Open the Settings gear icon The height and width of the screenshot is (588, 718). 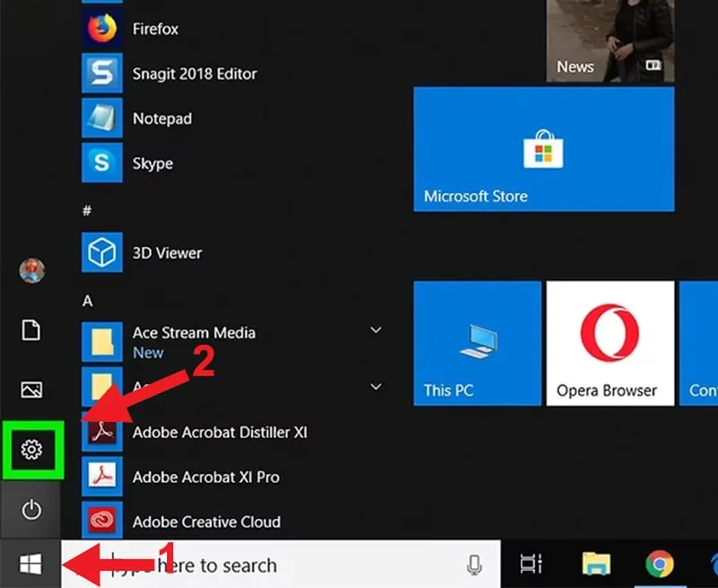31,449
